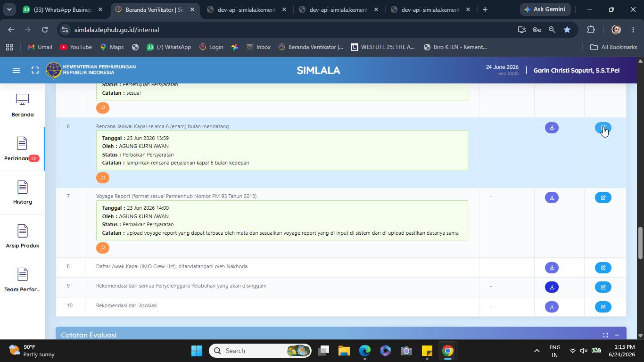
Task: Show hidden system tray icons
Action: pyautogui.click(x=537, y=351)
